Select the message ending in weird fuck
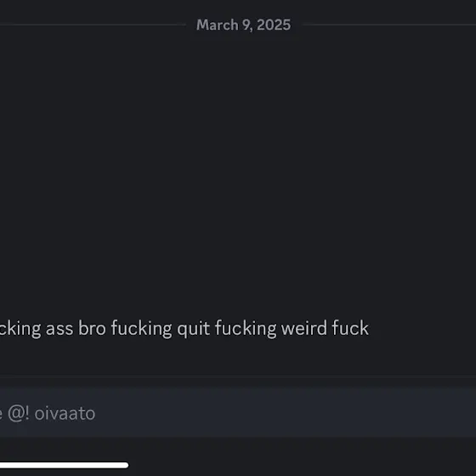Screen dimensions: 476x476 coord(184,328)
